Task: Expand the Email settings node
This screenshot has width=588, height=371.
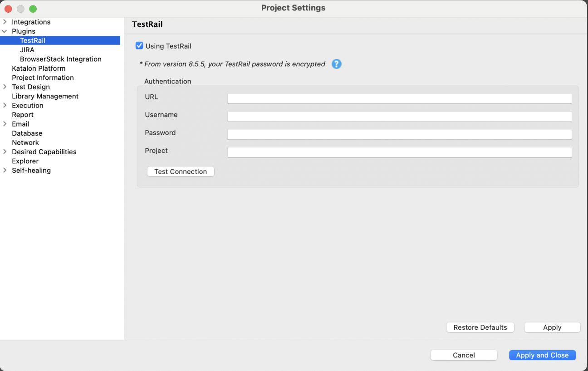Action: coord(5,124)
